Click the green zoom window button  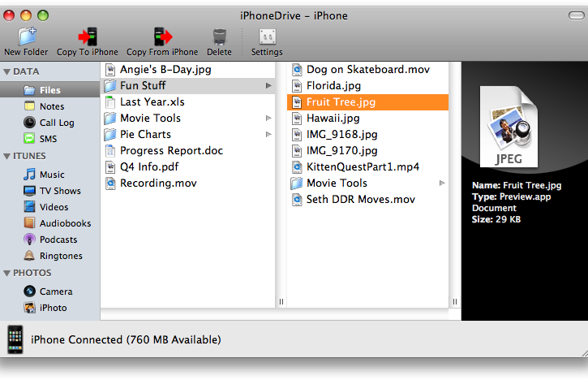point(43,15)
